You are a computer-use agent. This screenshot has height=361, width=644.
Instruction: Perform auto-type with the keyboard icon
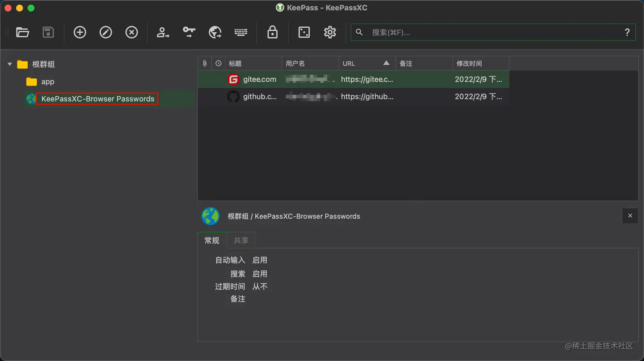click(x=241, y=32)
